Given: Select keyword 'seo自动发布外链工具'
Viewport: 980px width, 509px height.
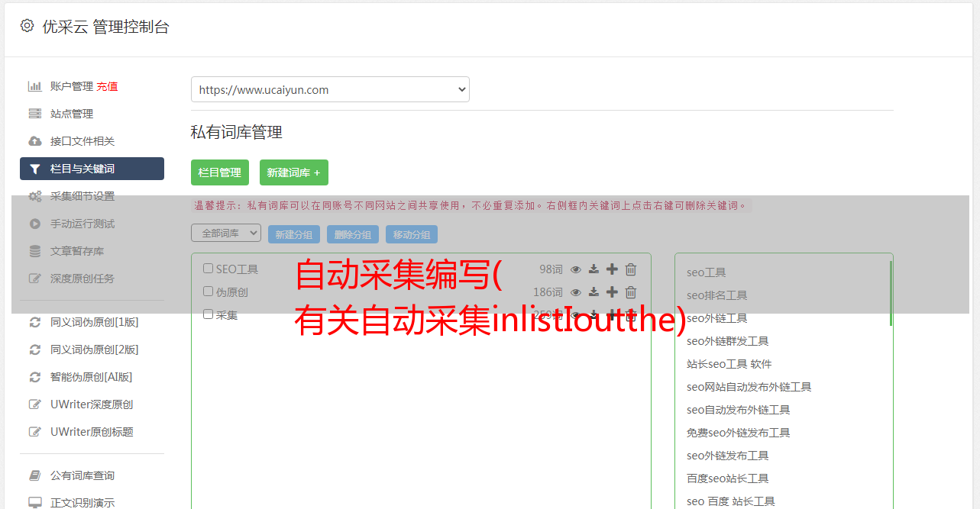Looking at the screenshot, I should [x=738, y=410].
